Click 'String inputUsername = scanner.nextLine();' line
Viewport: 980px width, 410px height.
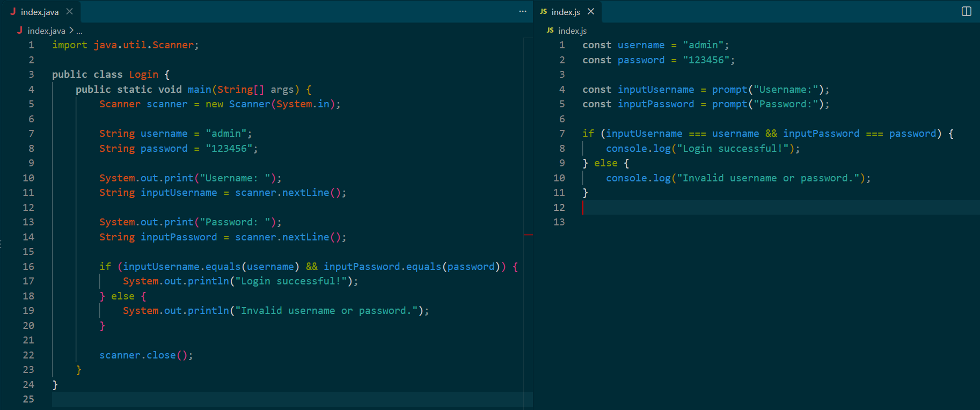(x=223, y=193)
